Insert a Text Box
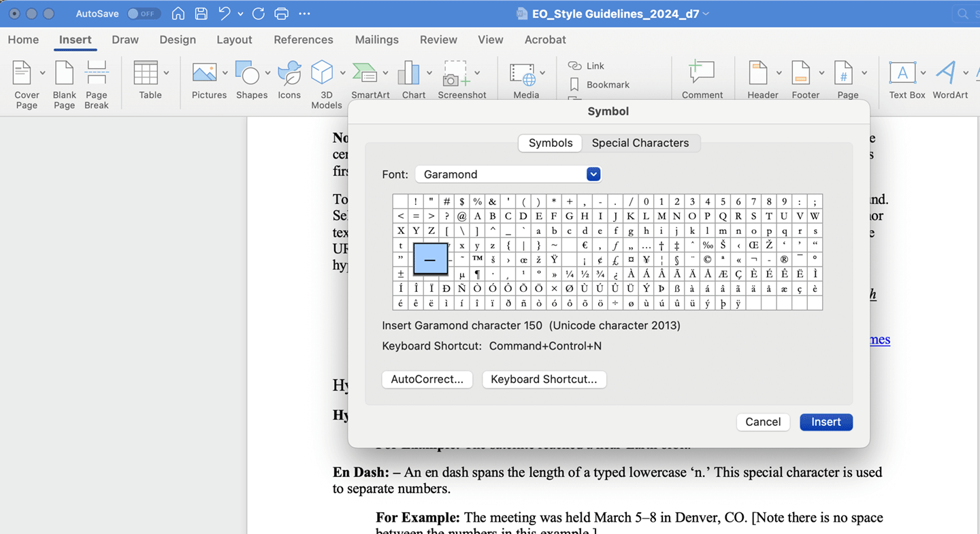Viewport: 980px width, 534px height. coord(907,80)
